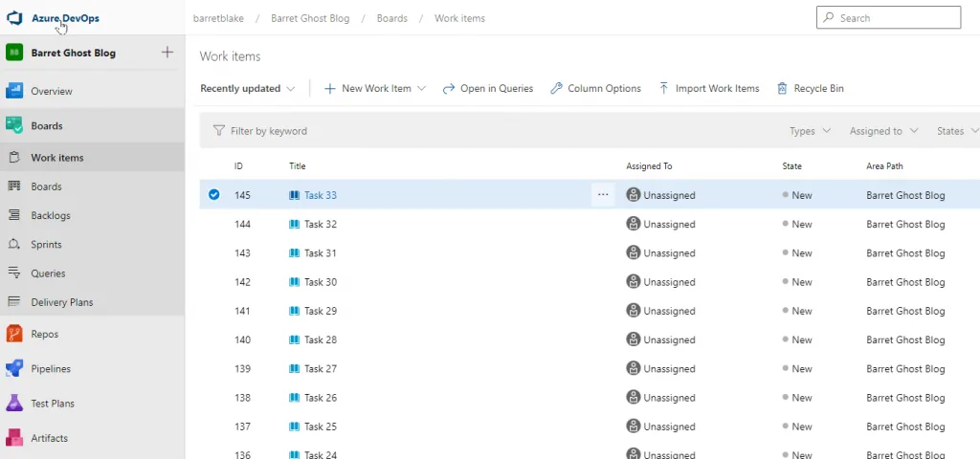The image size is (980, 459).
Task: Open Task 32 work item
Action: 321,224
